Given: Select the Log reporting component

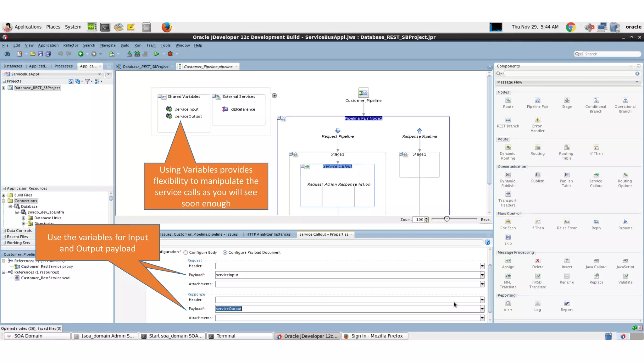Looking at the screenshot, I should [x=537, y=306].
